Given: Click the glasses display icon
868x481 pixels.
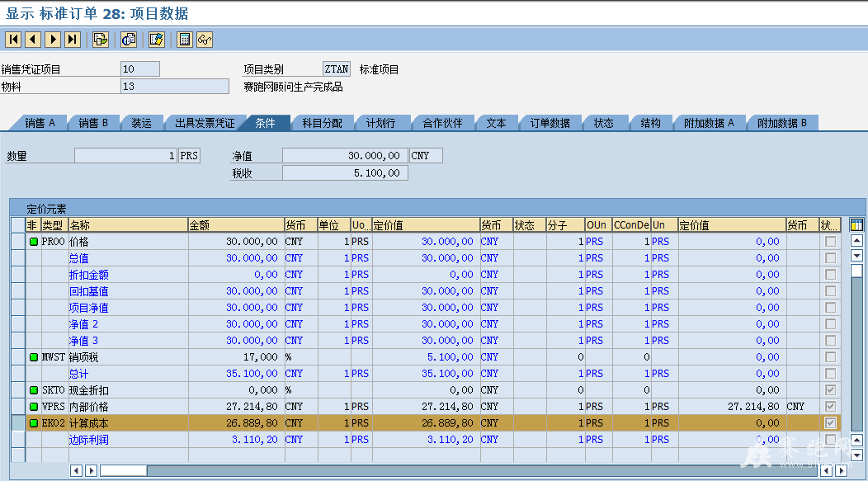Looking at the screenshot, I should 205,40.
